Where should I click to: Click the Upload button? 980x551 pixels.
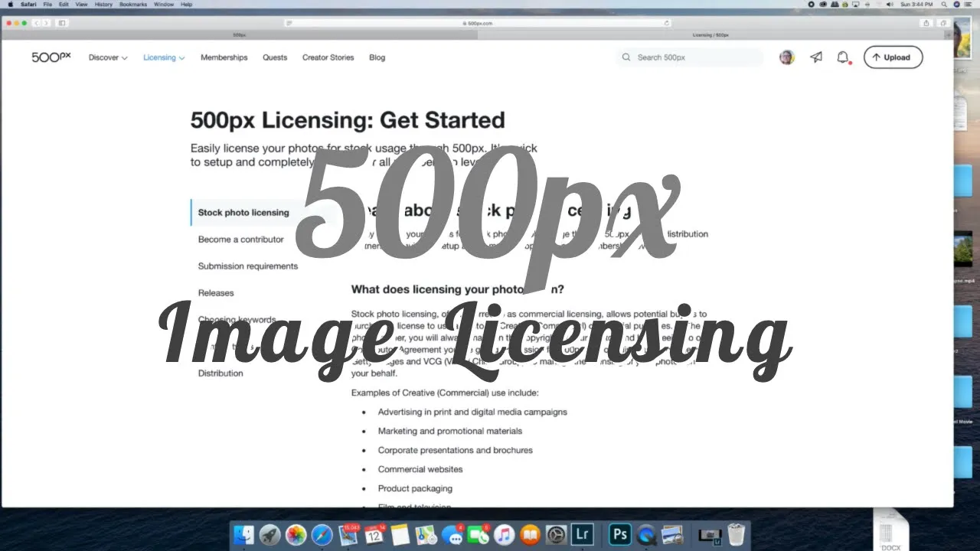tap(893, 57)
